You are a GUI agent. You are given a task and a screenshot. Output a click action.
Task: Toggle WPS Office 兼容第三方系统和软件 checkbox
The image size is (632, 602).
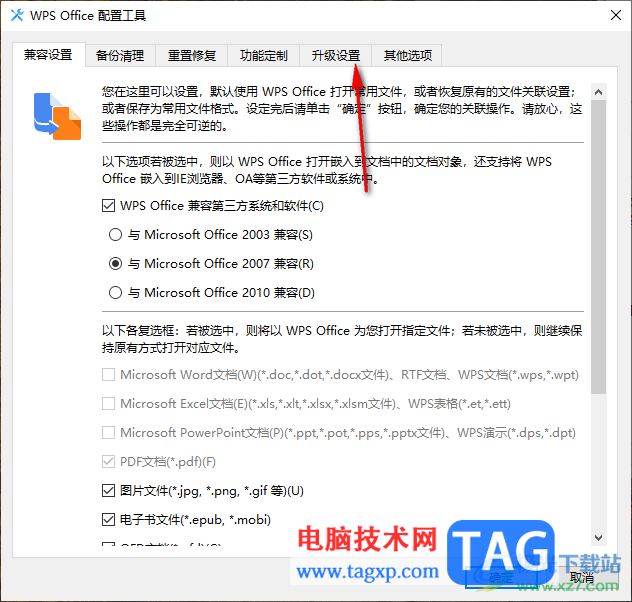point(108,206)
